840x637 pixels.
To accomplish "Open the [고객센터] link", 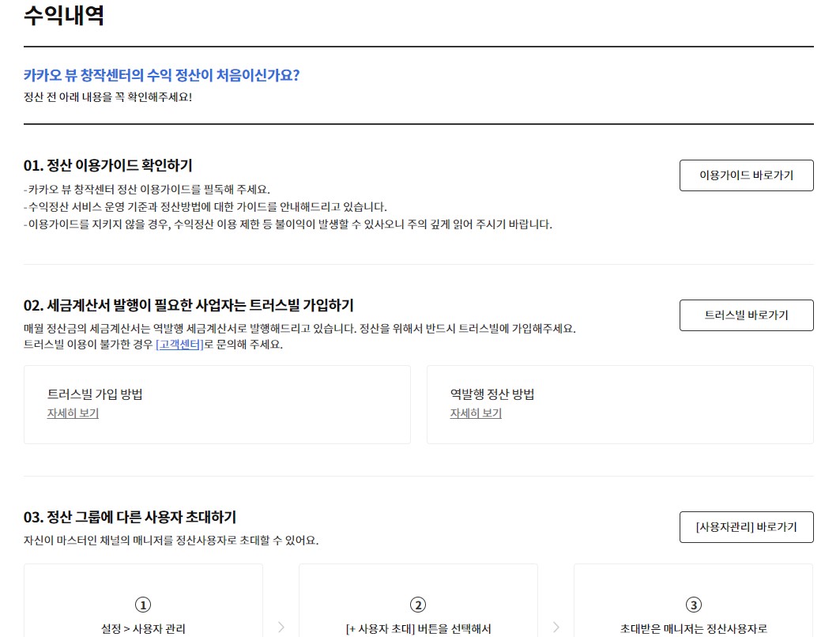I will coord(179,345).
